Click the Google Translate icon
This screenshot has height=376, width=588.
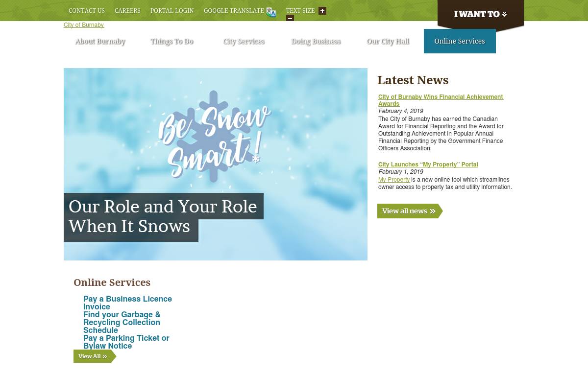click(x=271, y=12)
